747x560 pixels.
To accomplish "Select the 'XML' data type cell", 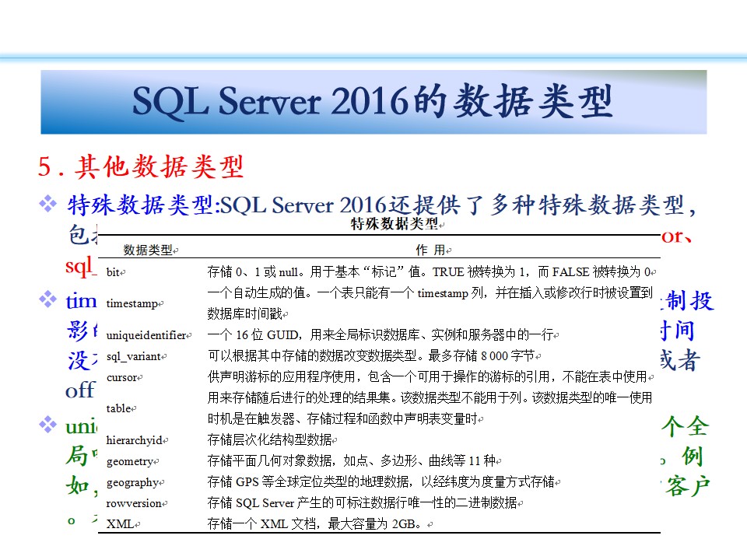I will [120, 524].
